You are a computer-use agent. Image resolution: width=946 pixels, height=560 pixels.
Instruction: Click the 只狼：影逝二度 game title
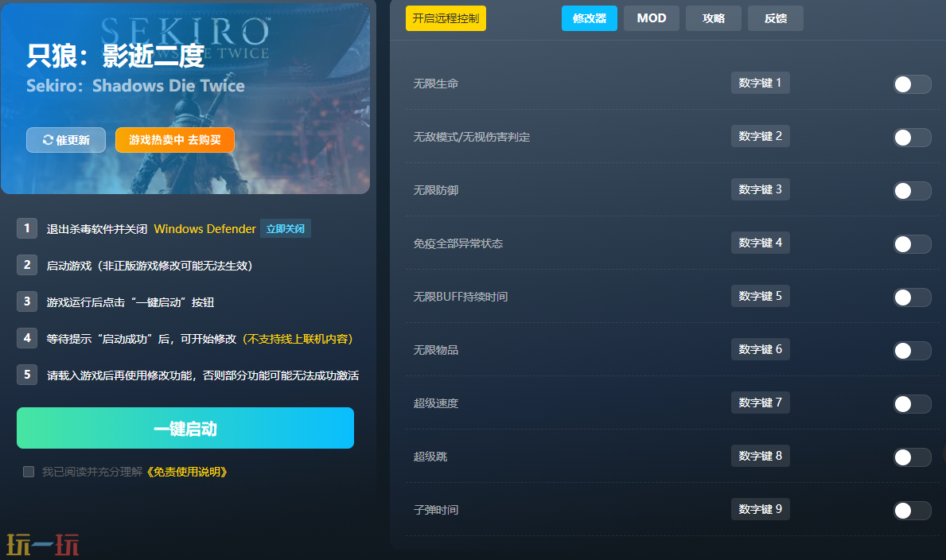pos(115,56)
